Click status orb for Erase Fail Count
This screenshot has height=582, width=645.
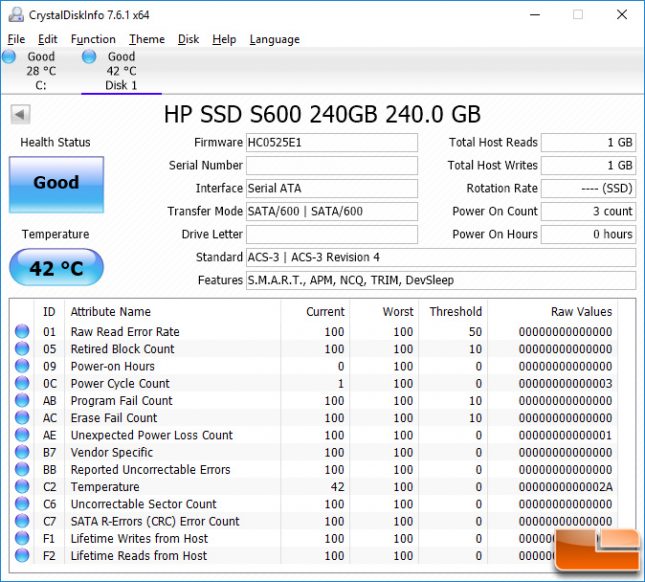point(22,418)
